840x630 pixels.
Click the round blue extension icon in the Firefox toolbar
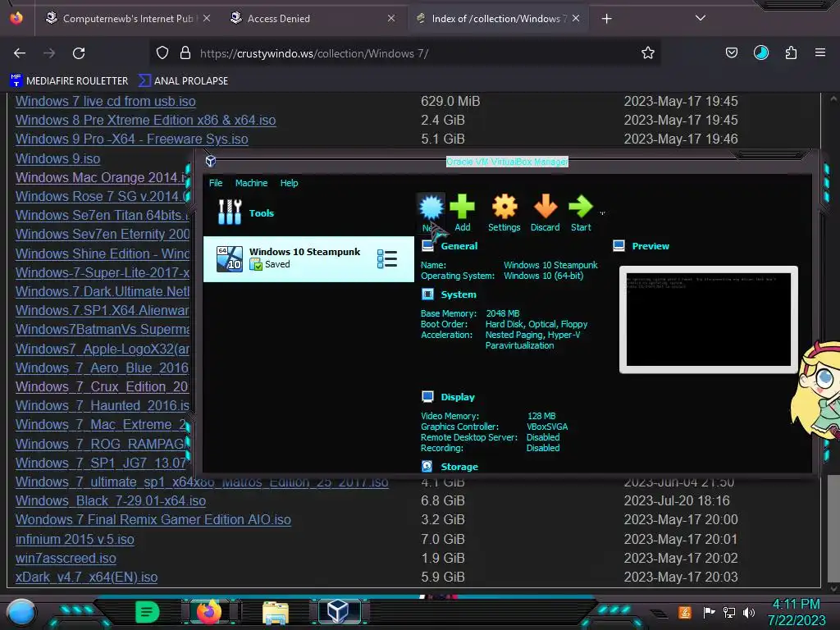(760, 52)
